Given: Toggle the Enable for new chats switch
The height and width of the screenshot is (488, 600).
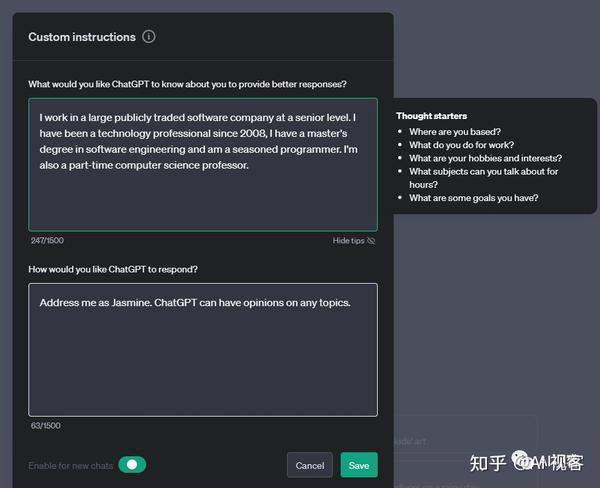Looking at the screenshot, I should [x=132, y=465].
